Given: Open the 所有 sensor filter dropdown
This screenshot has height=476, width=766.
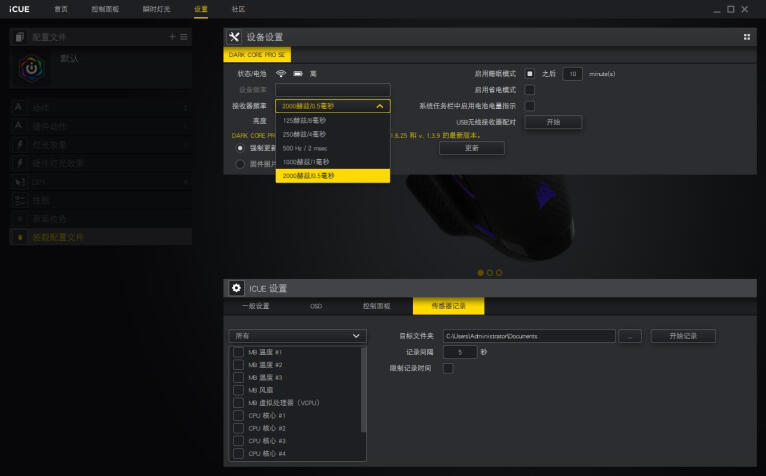Looking at the screenshot, I should [297, 336].
